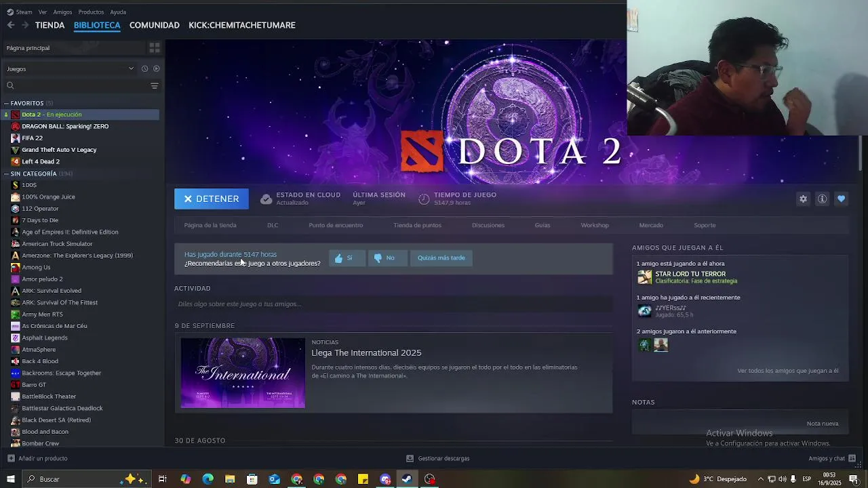The image size is (868, 488).
Task: Choose Quizás más tarde
Action: (441, 258)
